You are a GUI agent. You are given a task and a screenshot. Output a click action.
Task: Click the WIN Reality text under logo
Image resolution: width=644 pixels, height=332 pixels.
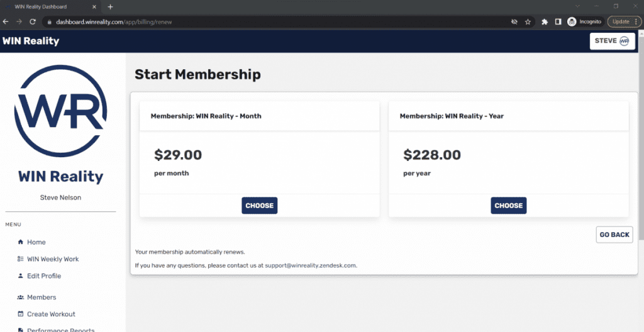click(x=61, y=177)
